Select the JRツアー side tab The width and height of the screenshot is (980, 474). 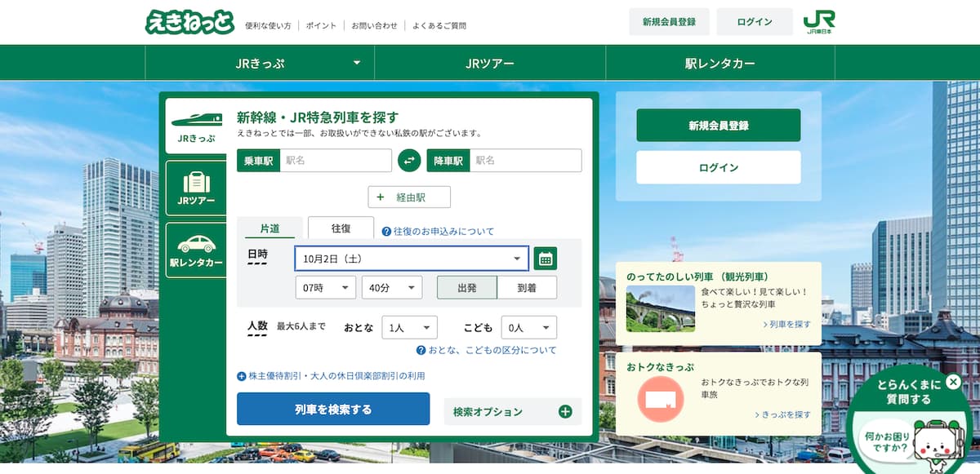click(196, 188)
